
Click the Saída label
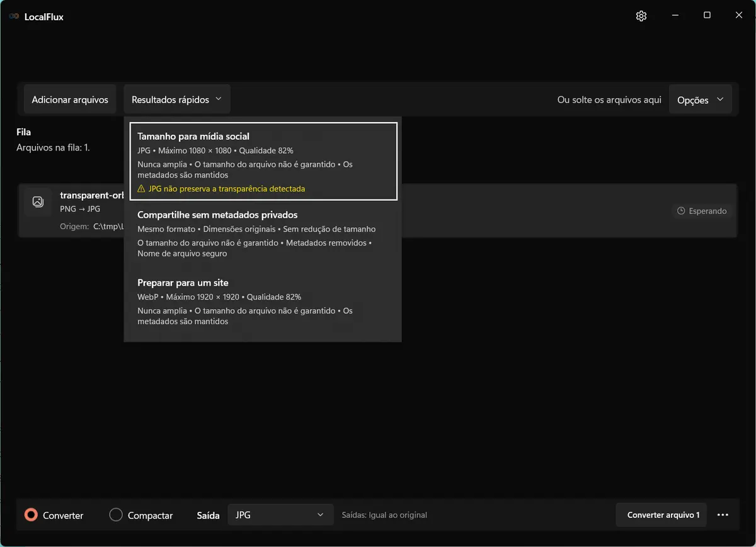click(208, 515)
